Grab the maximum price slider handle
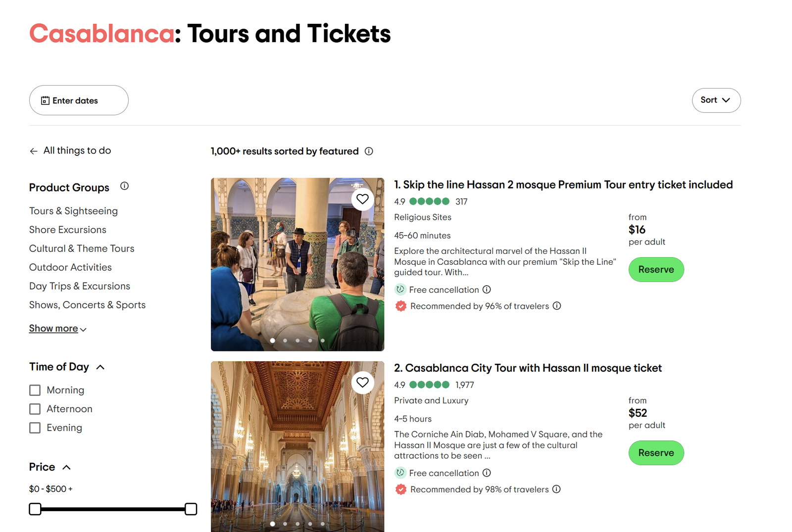This screenshot has width=792, height=532. tap(191, 509)
